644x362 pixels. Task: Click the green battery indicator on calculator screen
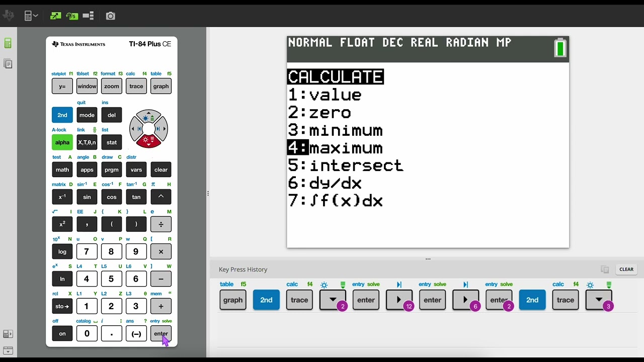[560, 48]
